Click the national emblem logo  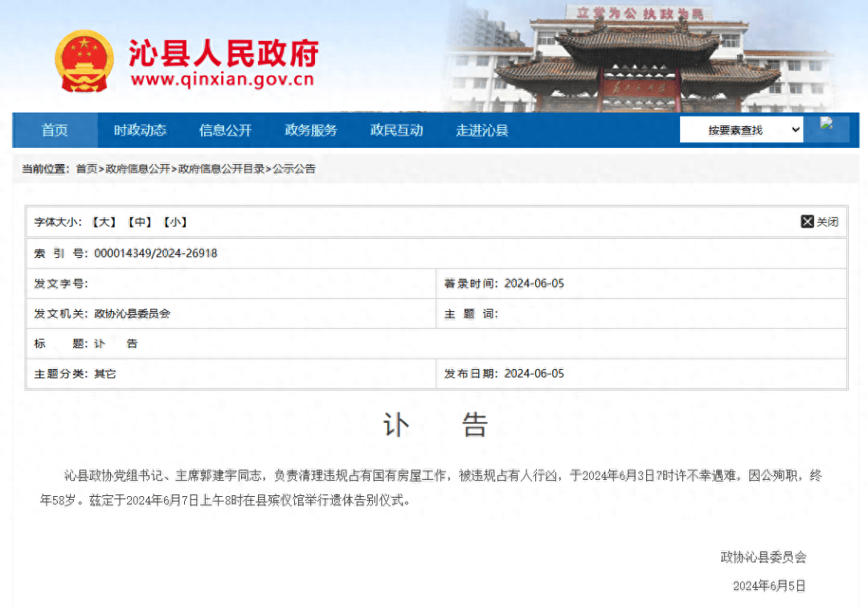point(84,61)
